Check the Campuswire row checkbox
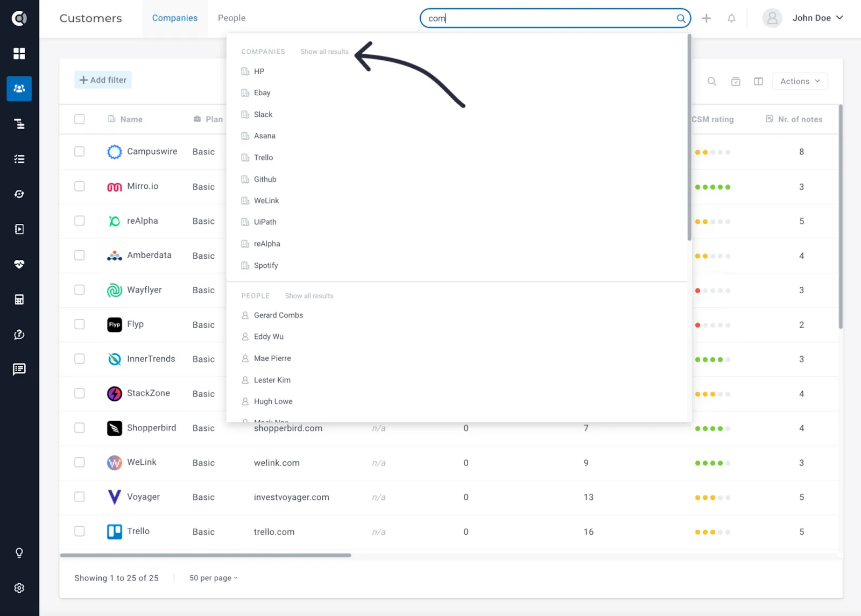 click(x=80, y=152)
